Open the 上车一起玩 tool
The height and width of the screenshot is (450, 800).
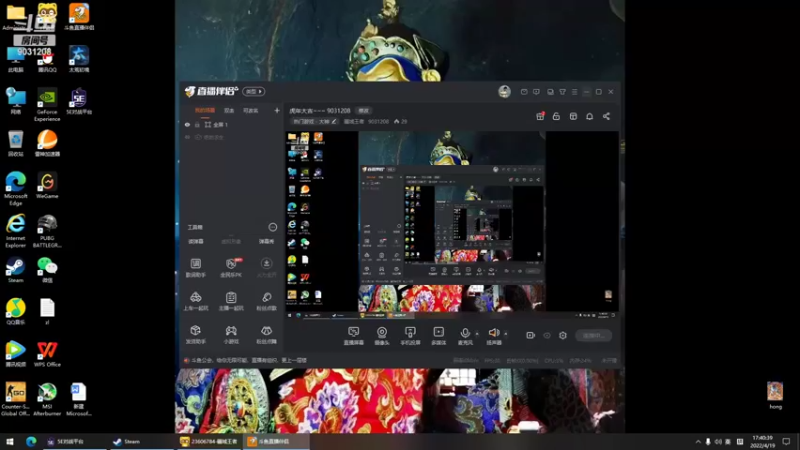pyautogui.click(x=195, y=301)
